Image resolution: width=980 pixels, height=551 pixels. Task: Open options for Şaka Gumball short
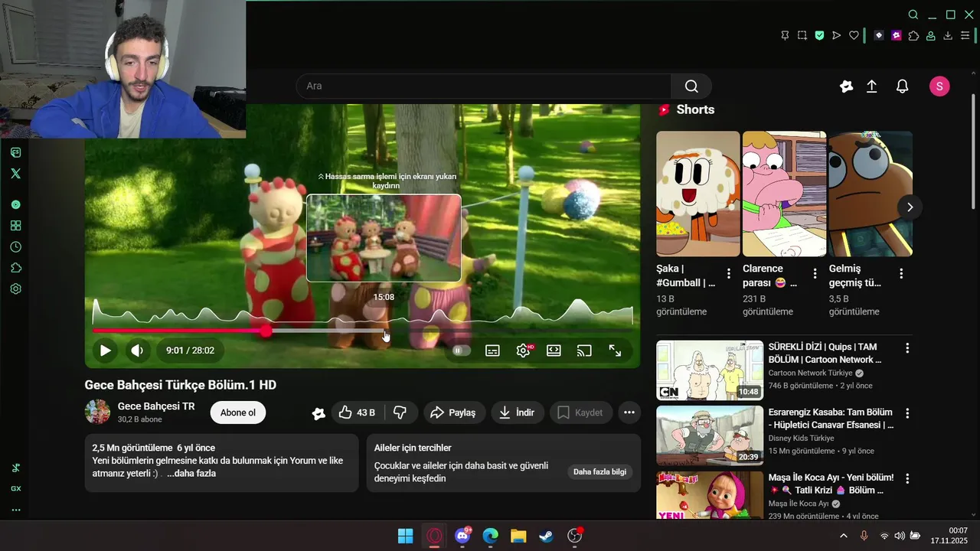[x=728, y=274]
